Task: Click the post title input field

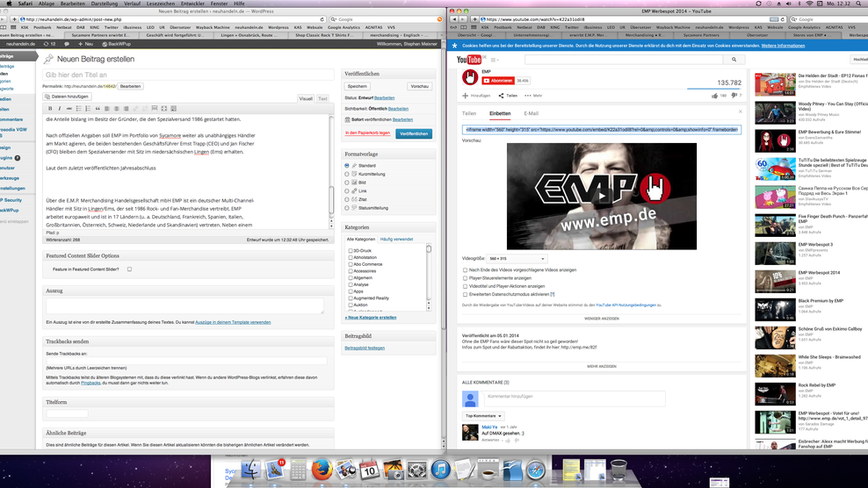Action: point(188,75)
